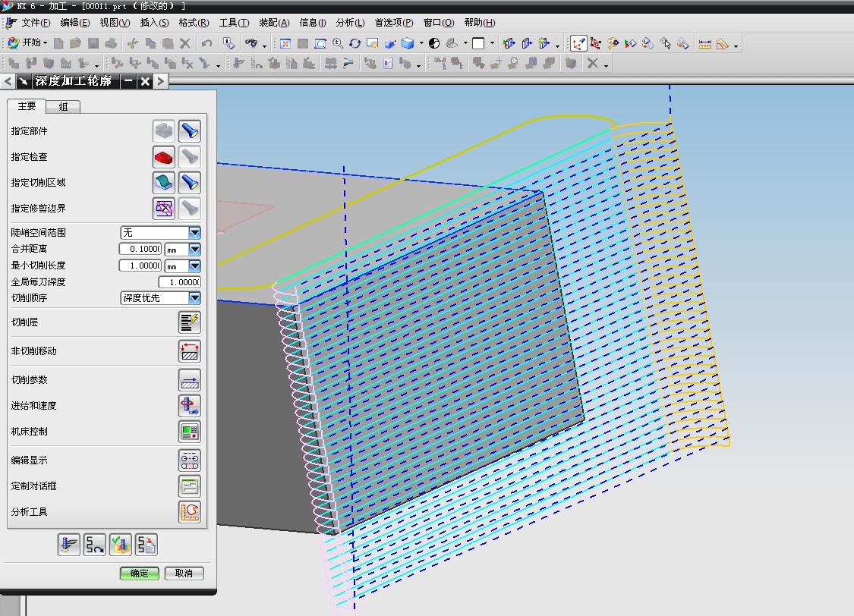The width and height of the screenshot is (854, 616).
Task: Click the Generate tool path icon
Action: 68,545
